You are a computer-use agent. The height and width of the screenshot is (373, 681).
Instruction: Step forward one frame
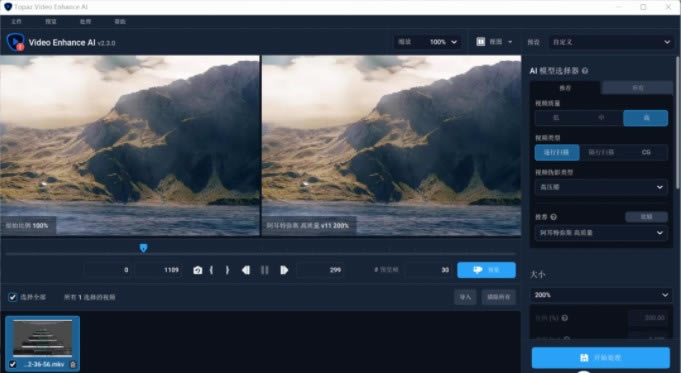284,270
